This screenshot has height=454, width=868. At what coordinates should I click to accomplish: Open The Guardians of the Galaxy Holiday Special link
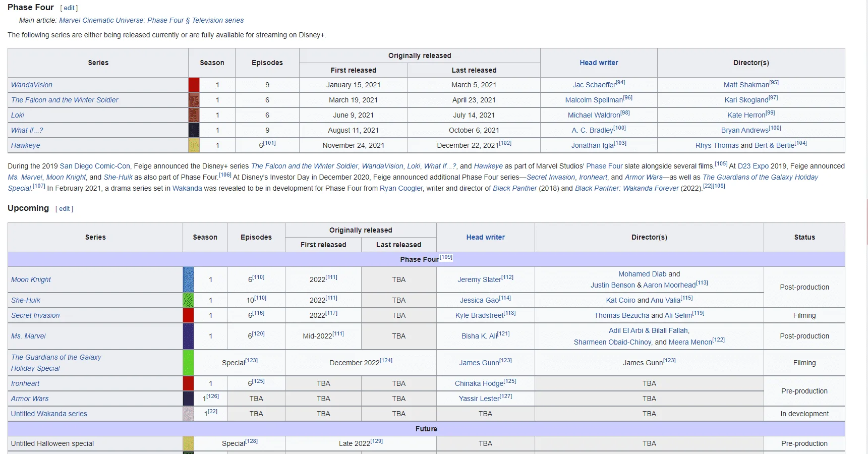click(x=56, y=363)
